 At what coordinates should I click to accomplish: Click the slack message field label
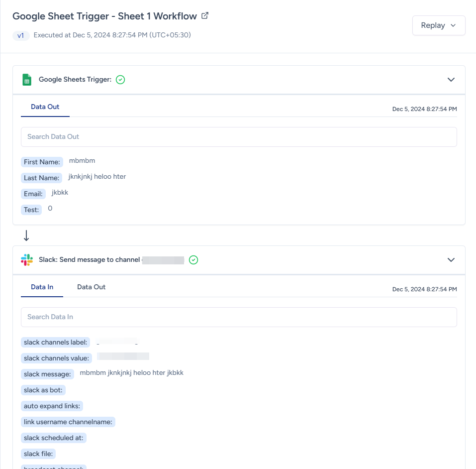coord(47,374)
